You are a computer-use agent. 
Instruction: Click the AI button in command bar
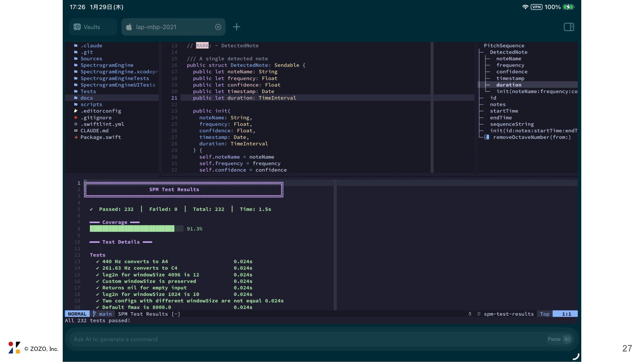coord(567,339)
